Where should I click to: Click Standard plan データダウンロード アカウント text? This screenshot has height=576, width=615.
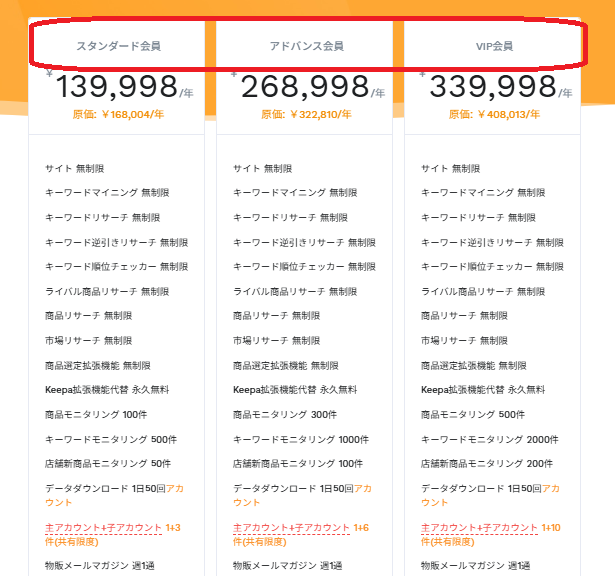coord(114,495)
